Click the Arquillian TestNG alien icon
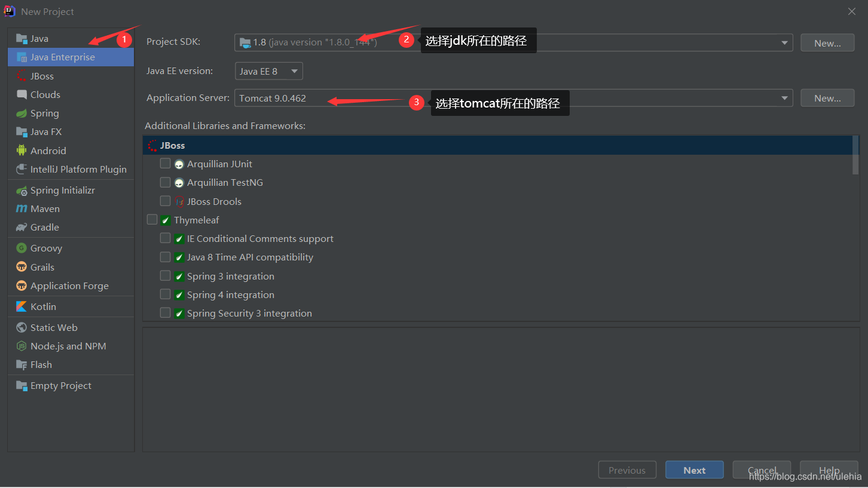The height and width of the screenshot is (488, 868). tap(179, 183)
